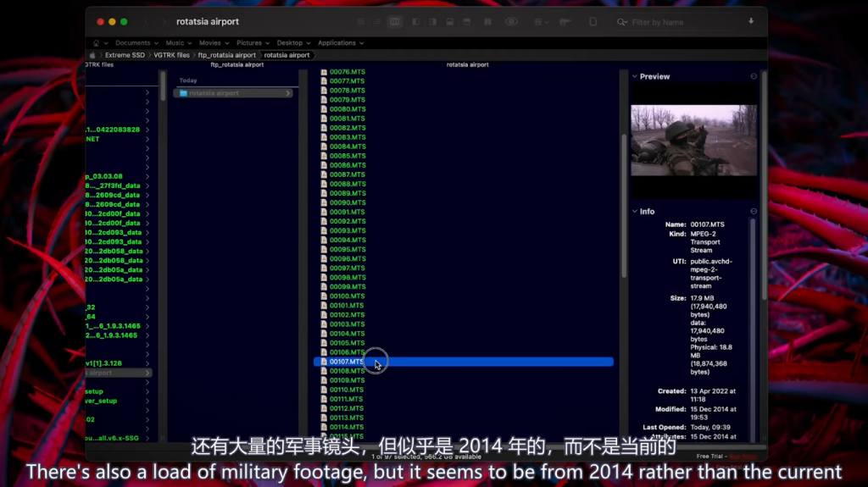Open the Home favorites dropdown
Viewport: 868px width, 487px height.
click(x=100, y=42)
